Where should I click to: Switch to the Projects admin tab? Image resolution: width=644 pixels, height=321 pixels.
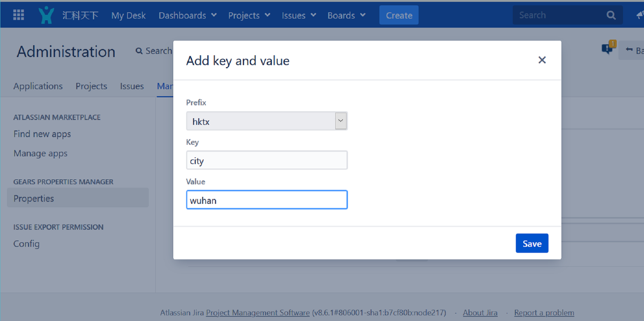pos(91,86)
